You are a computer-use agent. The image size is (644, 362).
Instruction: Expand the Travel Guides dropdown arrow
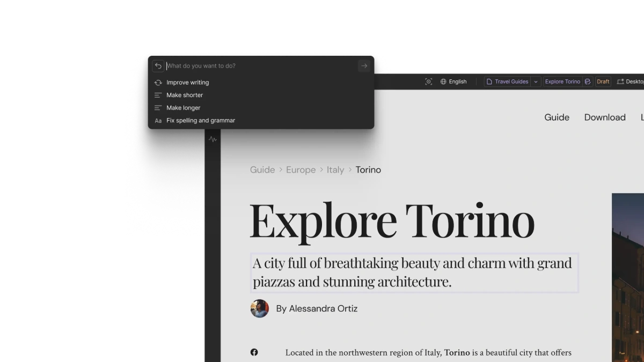(x=535, y=82)
